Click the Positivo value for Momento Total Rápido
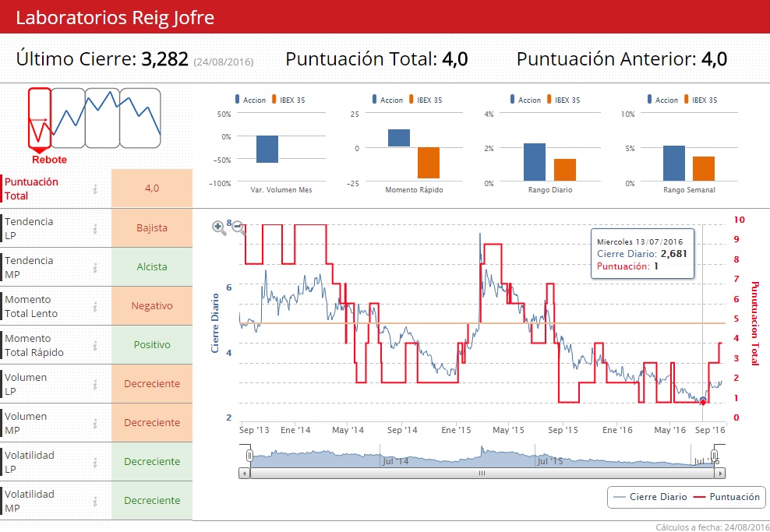 [152, 344]
